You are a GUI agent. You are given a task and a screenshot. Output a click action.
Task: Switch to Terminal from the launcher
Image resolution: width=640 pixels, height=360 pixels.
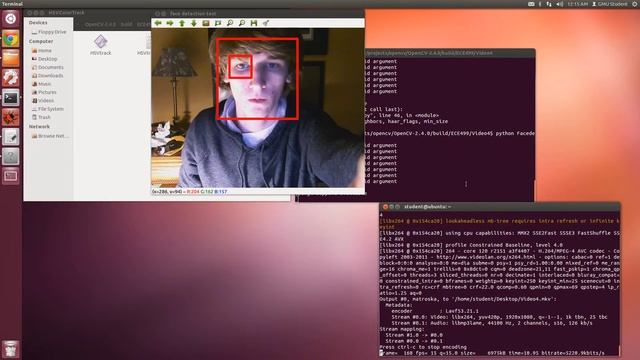[11, 98]
